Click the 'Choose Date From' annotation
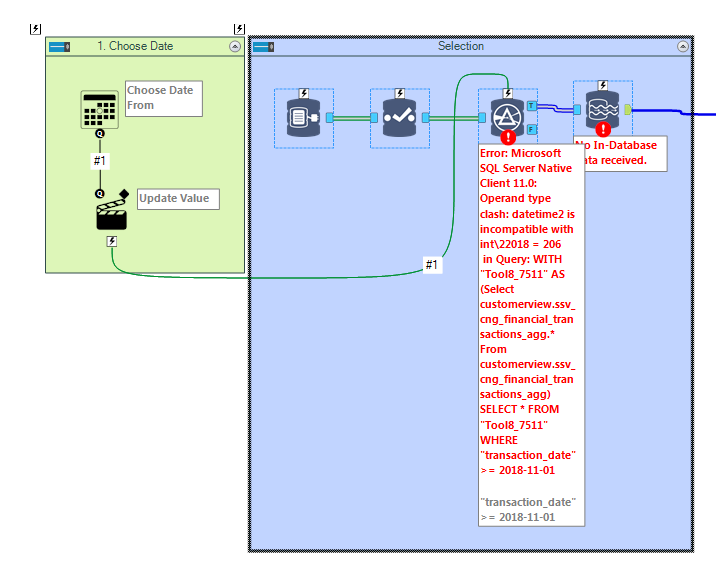The width and height of the screenshot is (716, 564). [163, 99]
